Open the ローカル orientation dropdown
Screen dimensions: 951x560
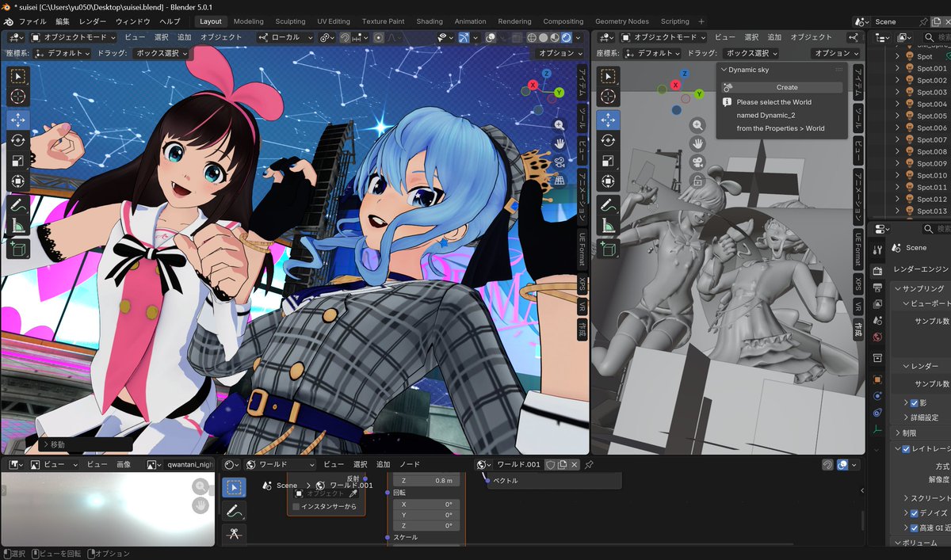tap(285, 37)
